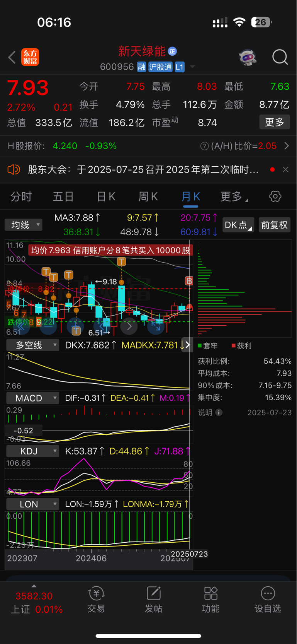
Task: Tap the 均价 7.963 trade banner
Action: coord(110,250)
